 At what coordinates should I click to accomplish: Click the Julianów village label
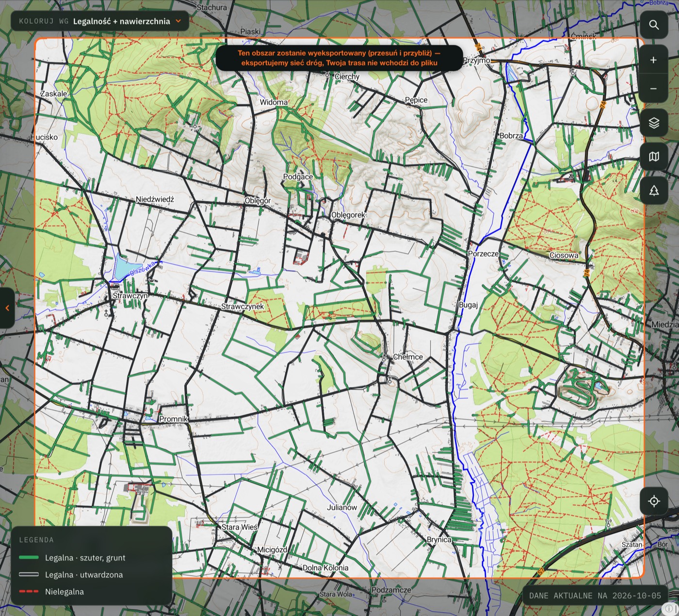(342, 507)
